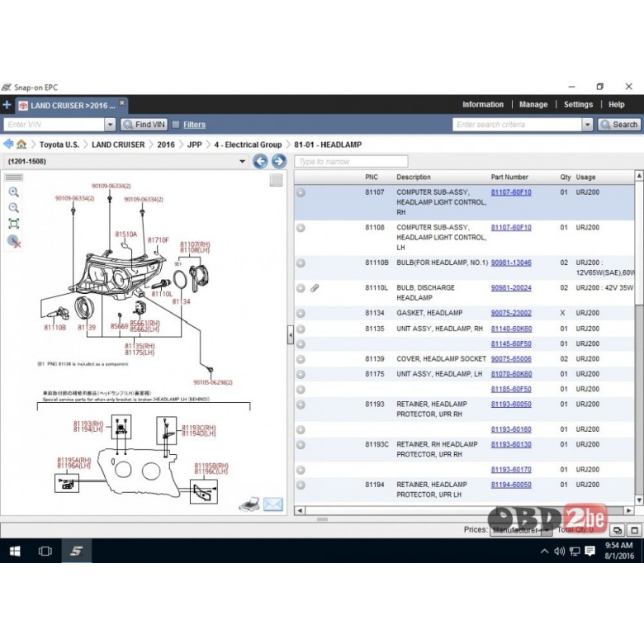644x644 pixels.
Task: Close the LAND CRUISER >2016 tab
Action: 122,102
